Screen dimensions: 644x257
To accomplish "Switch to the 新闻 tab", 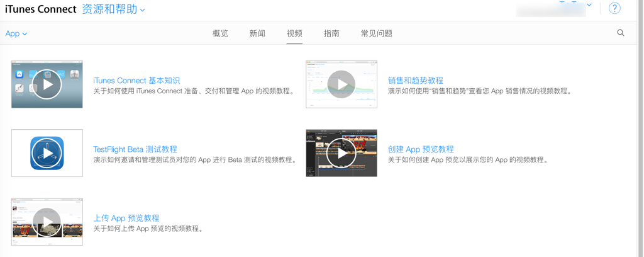I will [x=257, y=34].
